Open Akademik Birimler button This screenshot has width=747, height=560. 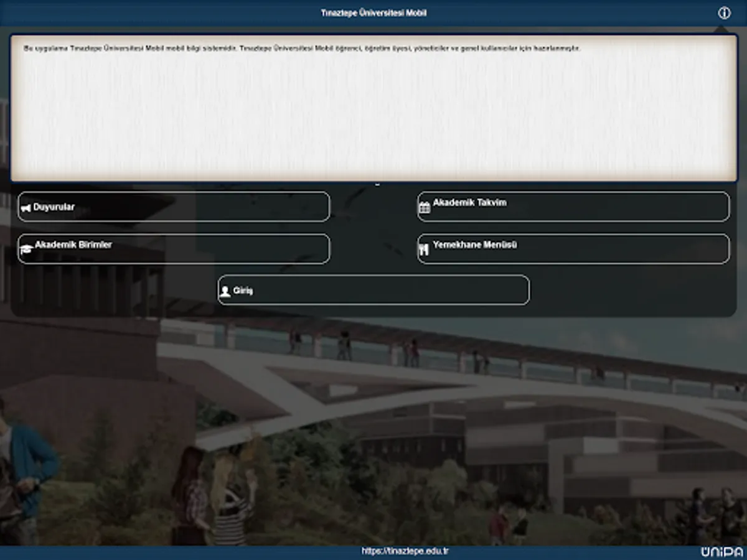[174, 249]
